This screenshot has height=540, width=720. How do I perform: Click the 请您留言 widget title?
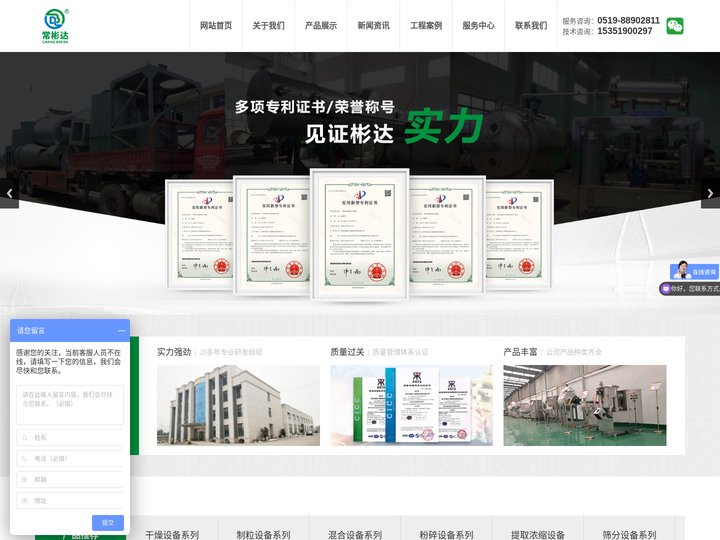click(x=31, y=331)
